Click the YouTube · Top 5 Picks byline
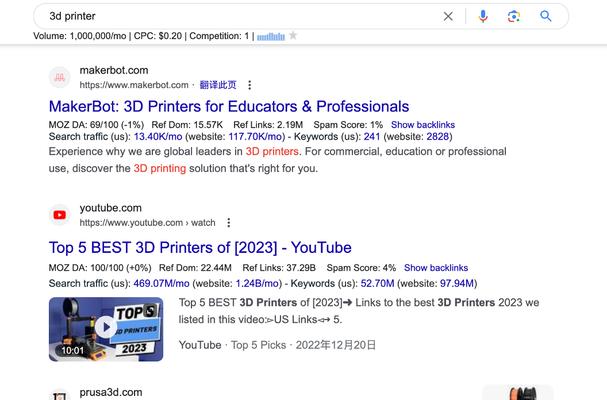607x400 pixels. click(x=232, y=345)
